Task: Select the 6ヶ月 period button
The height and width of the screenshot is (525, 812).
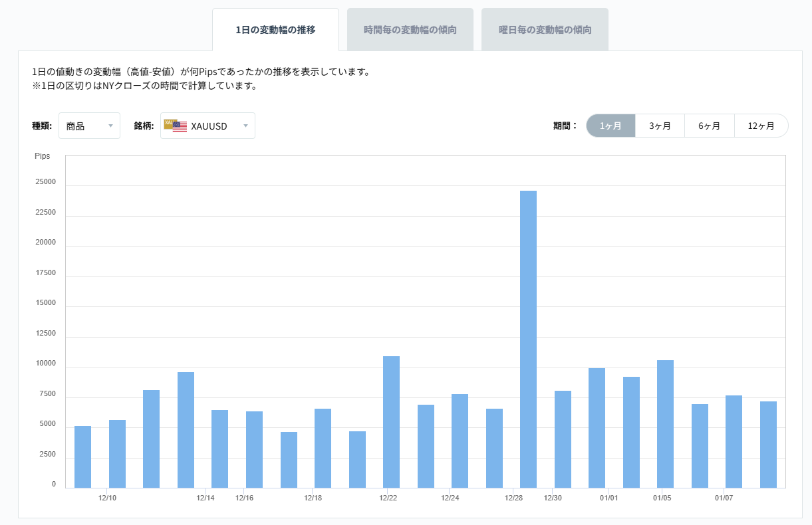Action: click(x=709, y=125)
